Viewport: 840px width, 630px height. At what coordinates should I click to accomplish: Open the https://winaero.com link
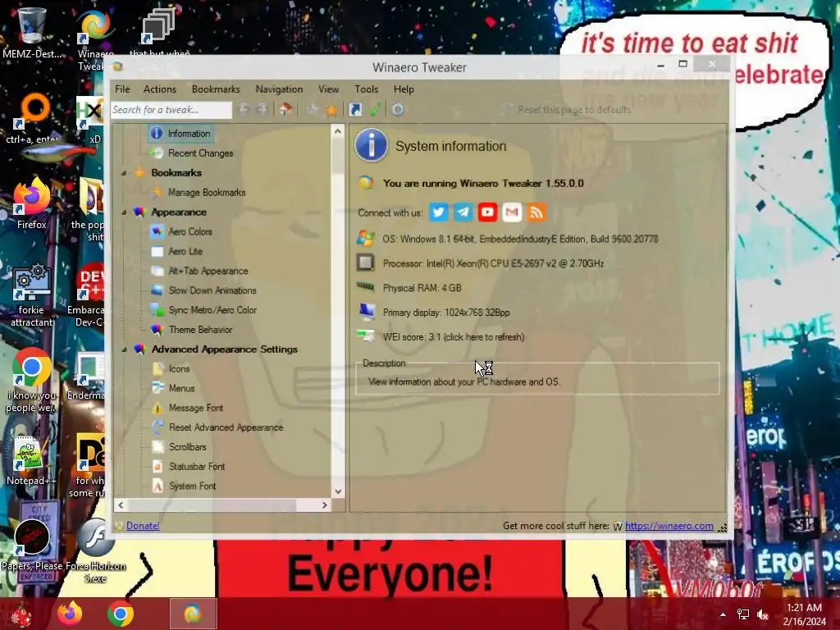point(669,526)
